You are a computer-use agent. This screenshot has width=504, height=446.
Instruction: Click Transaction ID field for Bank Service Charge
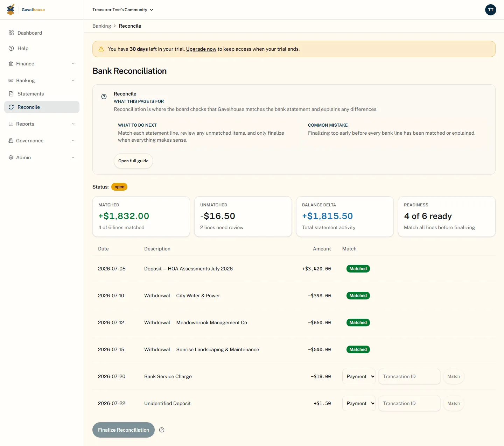click(x=409, y=376)
